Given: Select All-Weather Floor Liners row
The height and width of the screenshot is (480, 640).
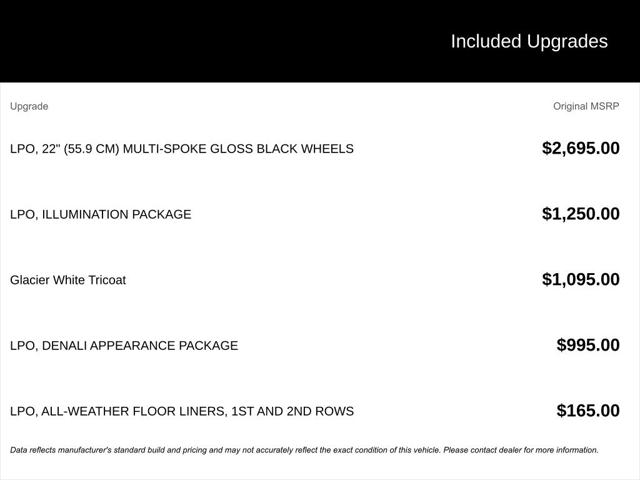Looking at the screenshot, I should tap(315, 411).
